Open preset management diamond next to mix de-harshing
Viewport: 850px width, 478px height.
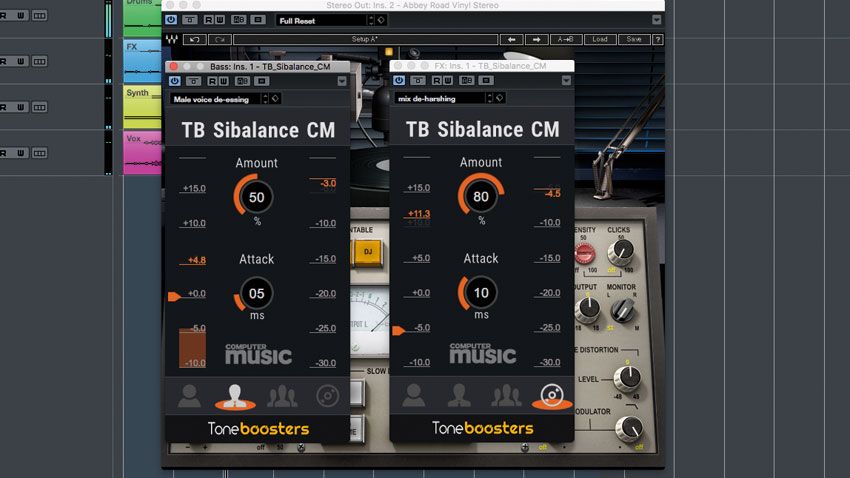[x=500, y=98]
